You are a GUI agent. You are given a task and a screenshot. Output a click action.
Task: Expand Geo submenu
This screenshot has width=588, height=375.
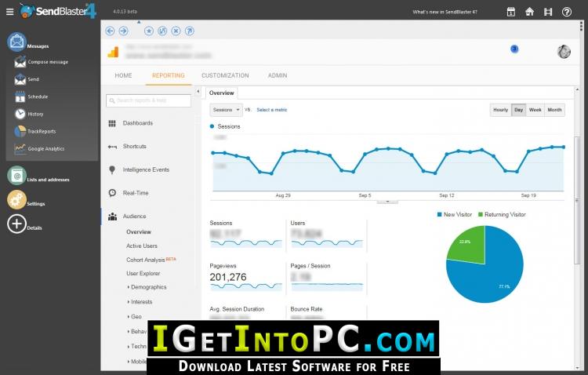tap(135, 317)
